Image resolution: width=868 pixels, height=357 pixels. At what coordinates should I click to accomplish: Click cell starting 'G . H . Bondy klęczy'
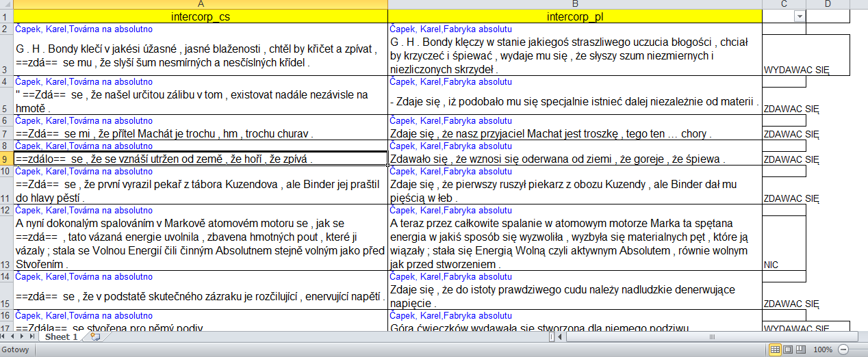[x=575, y=55]
